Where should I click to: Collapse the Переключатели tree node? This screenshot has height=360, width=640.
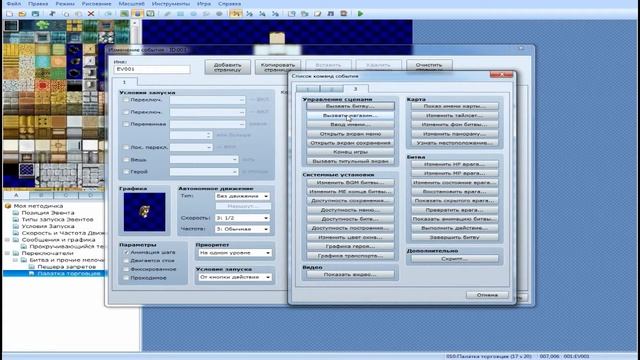tap(7, 253)
